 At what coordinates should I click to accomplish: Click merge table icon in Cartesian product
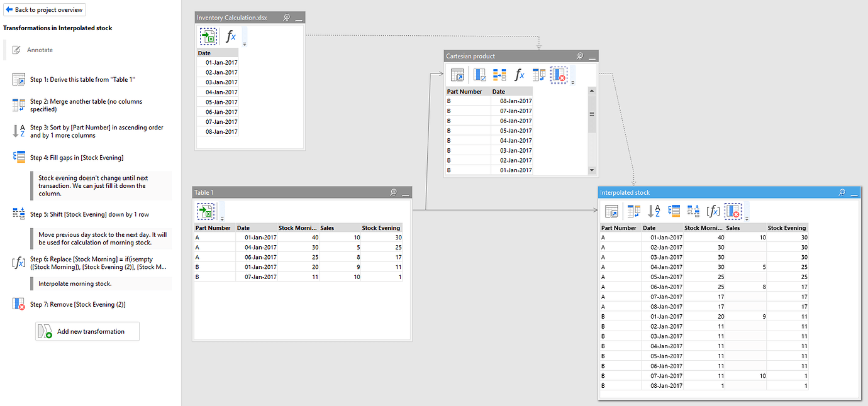[x=539, y=75]
